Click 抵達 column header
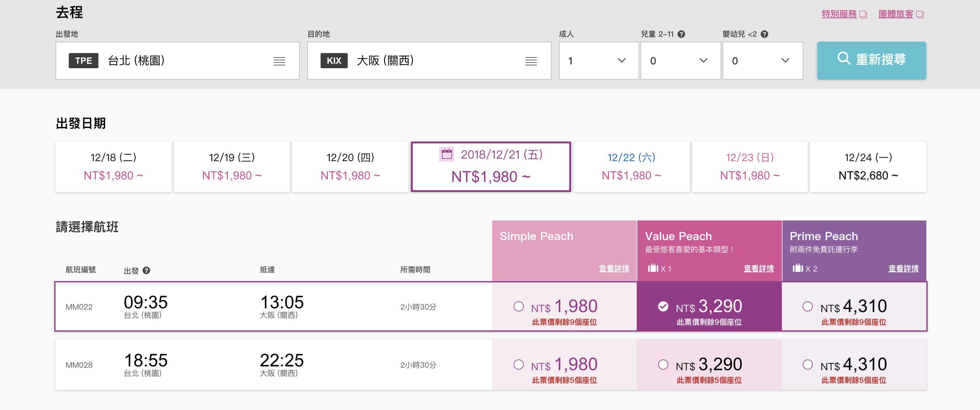 [x=268, y=269]
